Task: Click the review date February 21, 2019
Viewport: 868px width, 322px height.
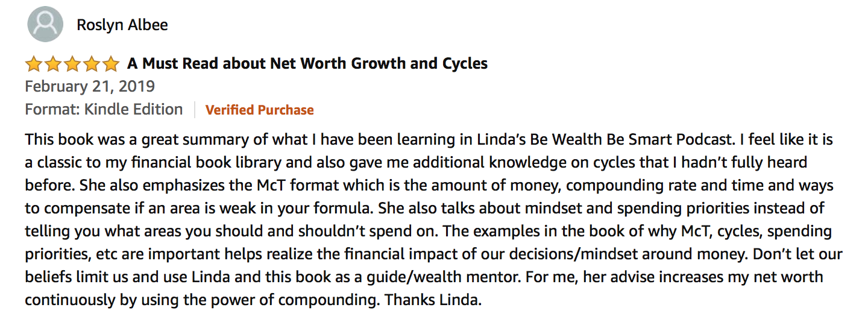Action: pos(90,86)
